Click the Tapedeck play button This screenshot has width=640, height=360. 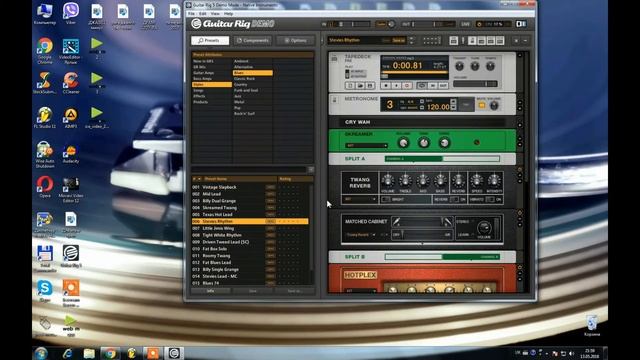click(396, 86)
